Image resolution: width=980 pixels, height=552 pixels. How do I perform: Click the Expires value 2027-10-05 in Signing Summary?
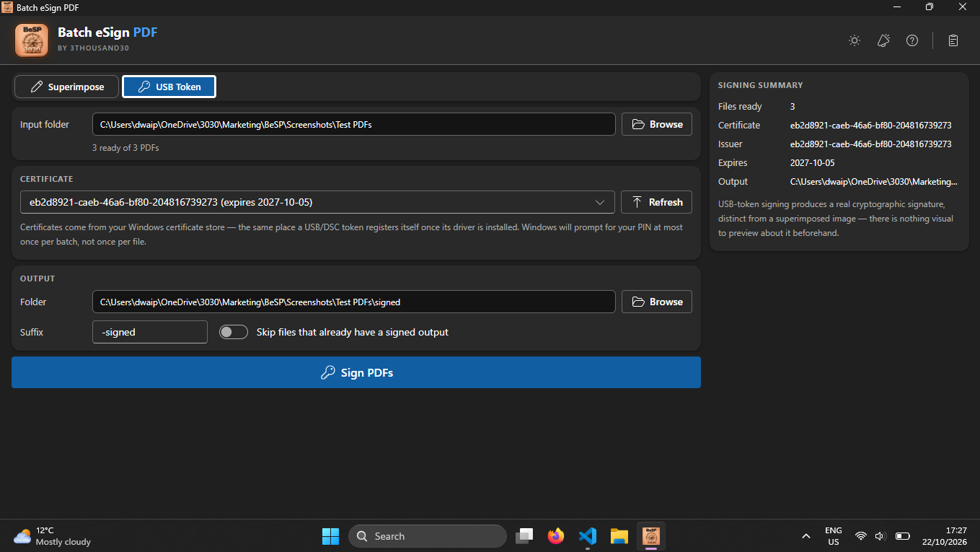click(x=813, y=163)
